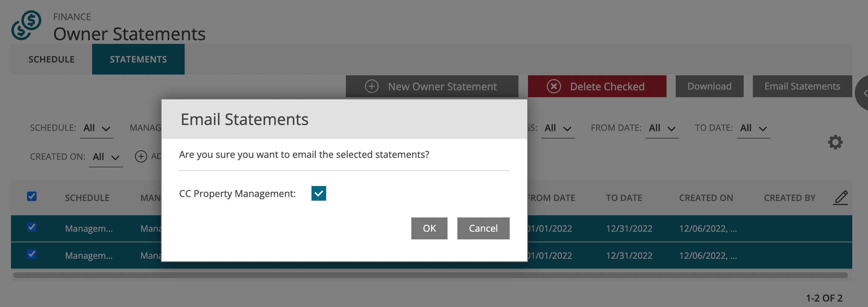
Task: Select the Statements tab
Action: pyautogui.click(x=138, y=59)
